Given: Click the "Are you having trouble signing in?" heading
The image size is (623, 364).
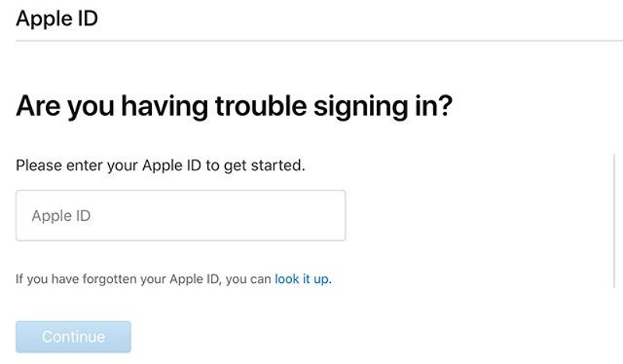Looking at the screenshot, I should point(234,106).
